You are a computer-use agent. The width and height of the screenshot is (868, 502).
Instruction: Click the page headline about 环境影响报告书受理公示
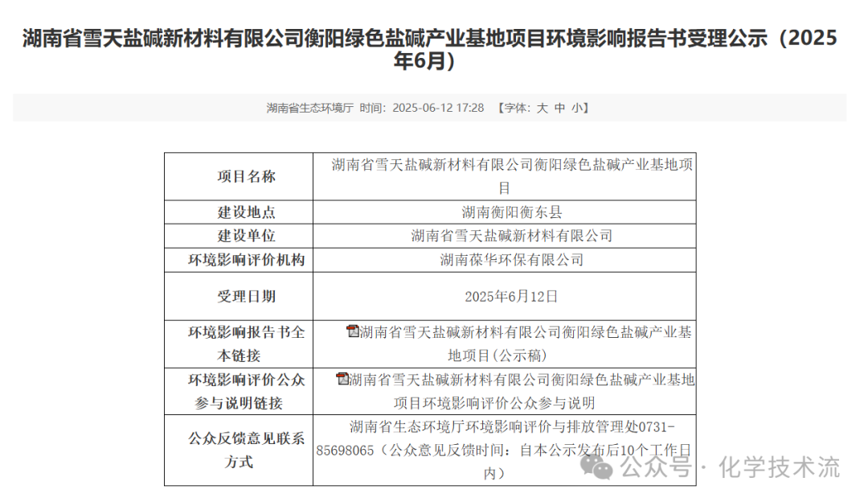coord(429,49)
